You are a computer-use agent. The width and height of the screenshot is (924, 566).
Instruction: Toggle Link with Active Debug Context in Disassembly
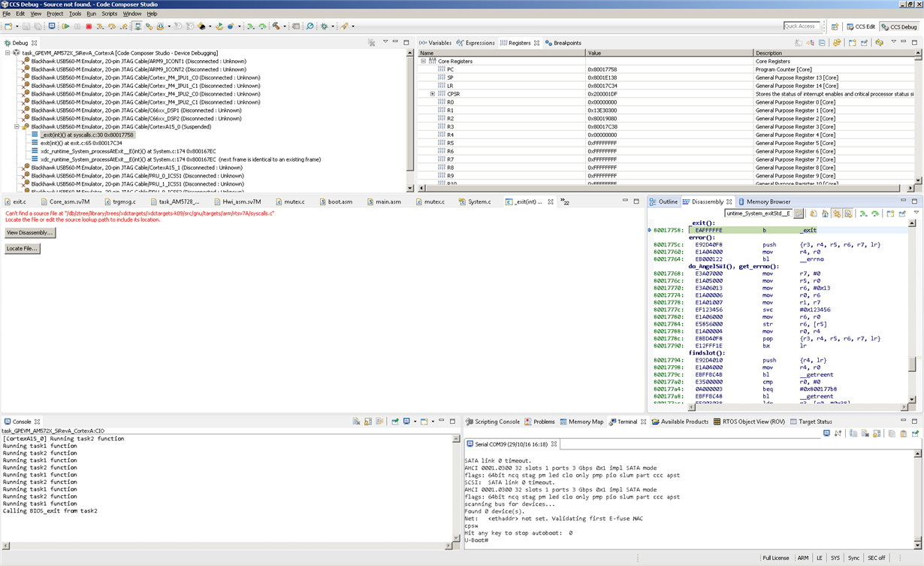837,213
